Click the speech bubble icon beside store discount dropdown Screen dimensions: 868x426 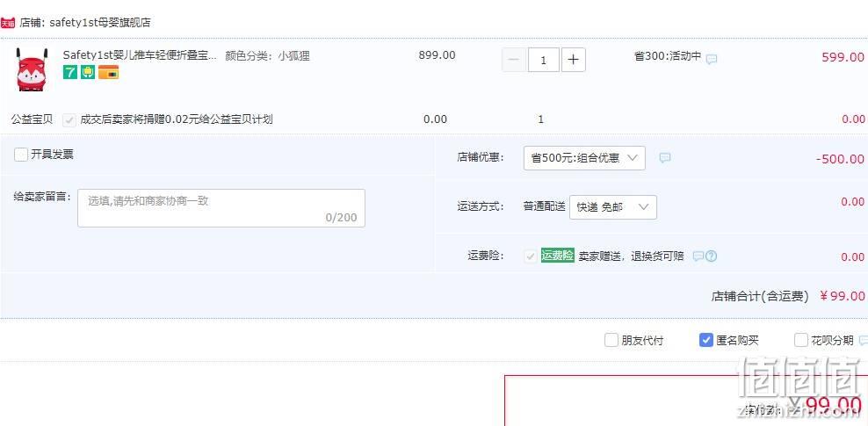tap(665, 158)
